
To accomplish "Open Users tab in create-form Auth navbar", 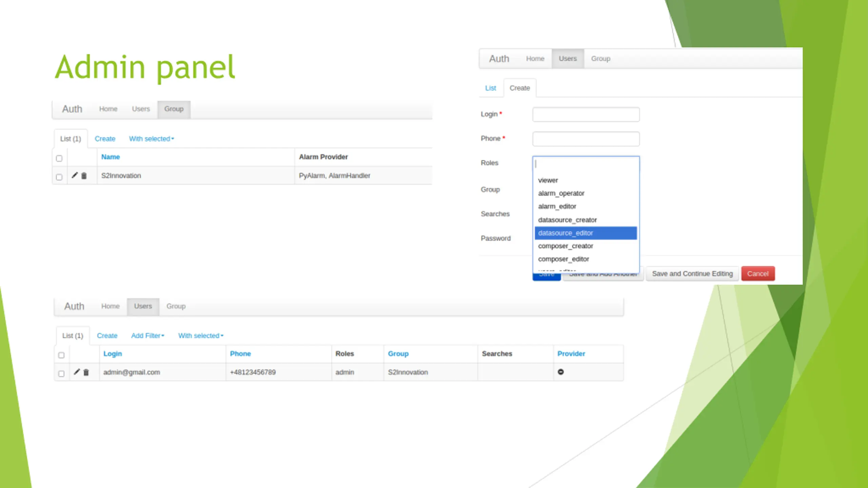I will coord(568,59).
